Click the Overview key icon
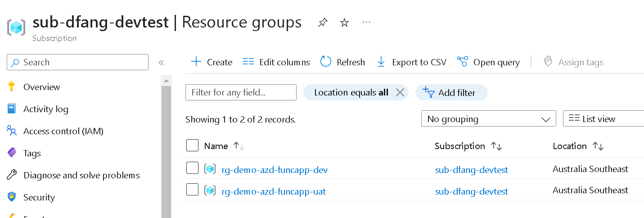This screenshot has height=218, width=644. point(12,87)
